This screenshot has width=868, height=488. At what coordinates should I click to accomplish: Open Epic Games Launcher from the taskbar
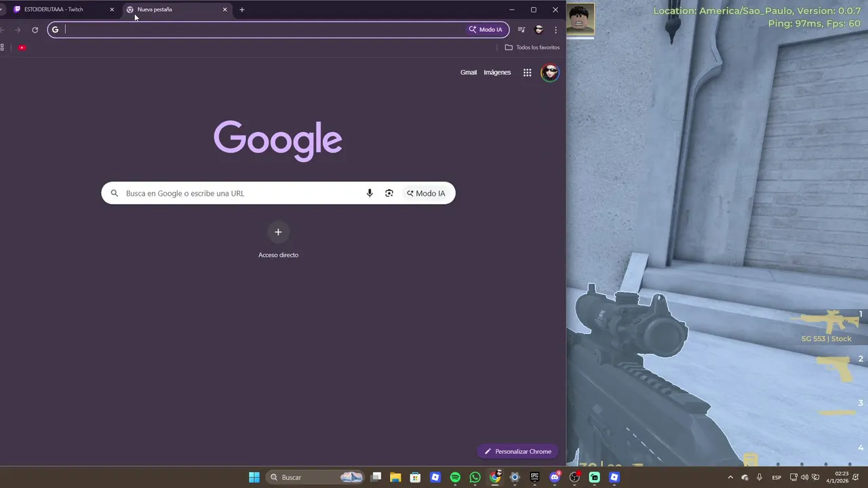(x=534, y=477)
